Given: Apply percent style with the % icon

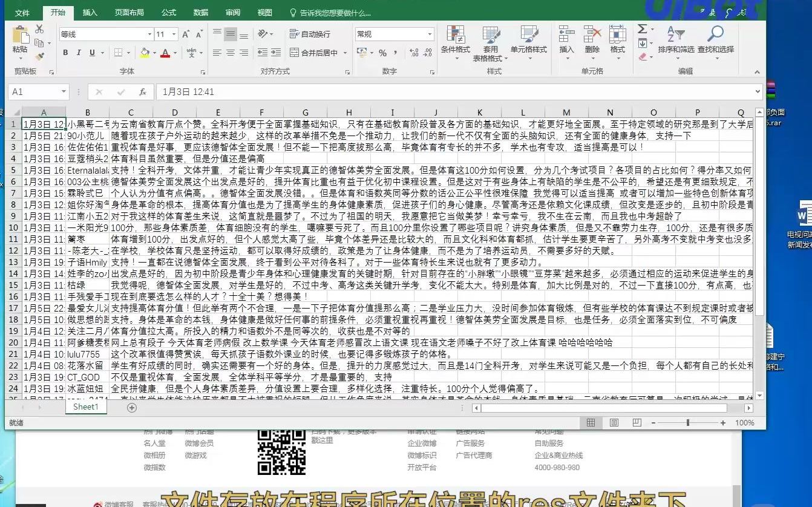Looking at the screenshot, I should (x=382, y=53).
